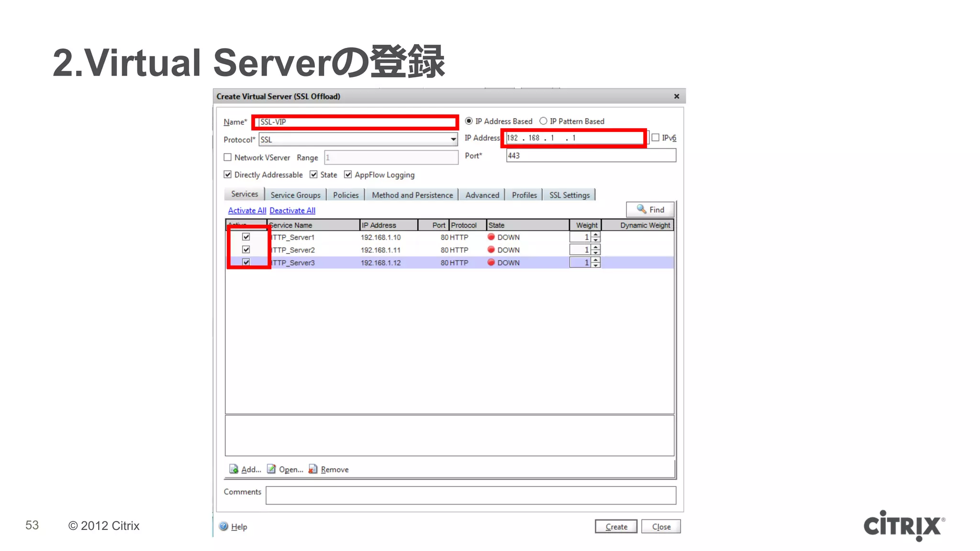Click IP address 192.168.1.12 cell
Viewport: 980px width, 551px height.
380,263
